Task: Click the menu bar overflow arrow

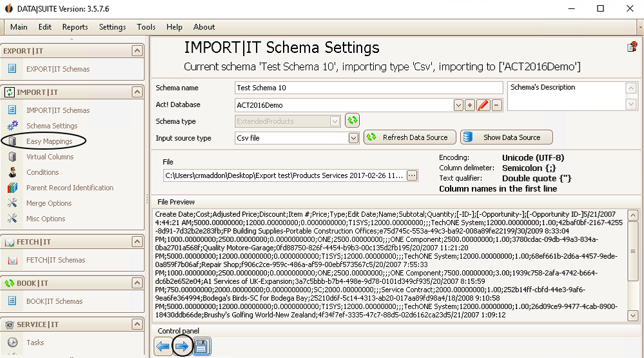Action: click(x=640, y=28)
